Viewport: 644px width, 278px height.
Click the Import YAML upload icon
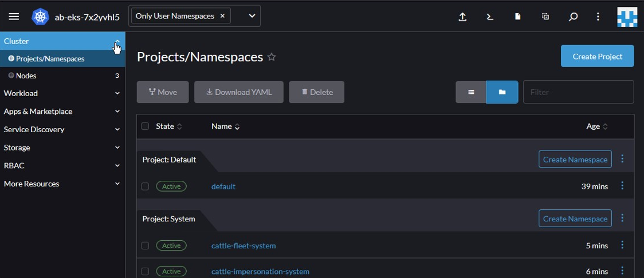coord(462,17)
